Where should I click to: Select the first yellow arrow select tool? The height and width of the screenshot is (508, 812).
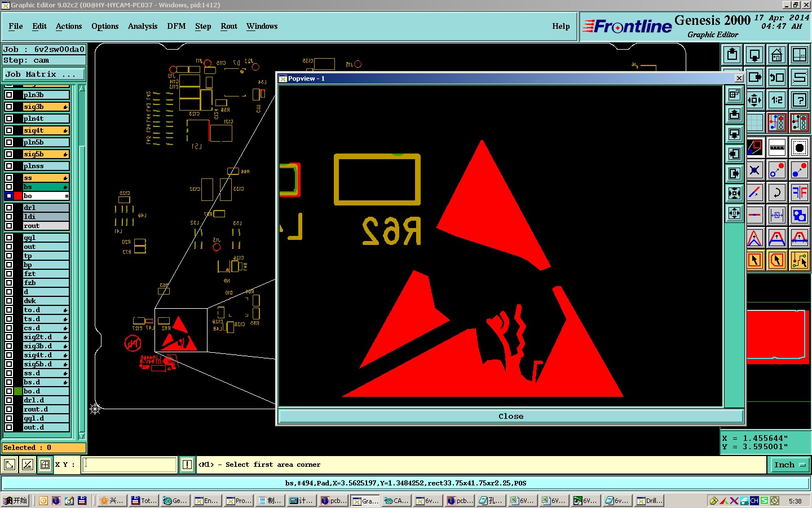(754, 260)
